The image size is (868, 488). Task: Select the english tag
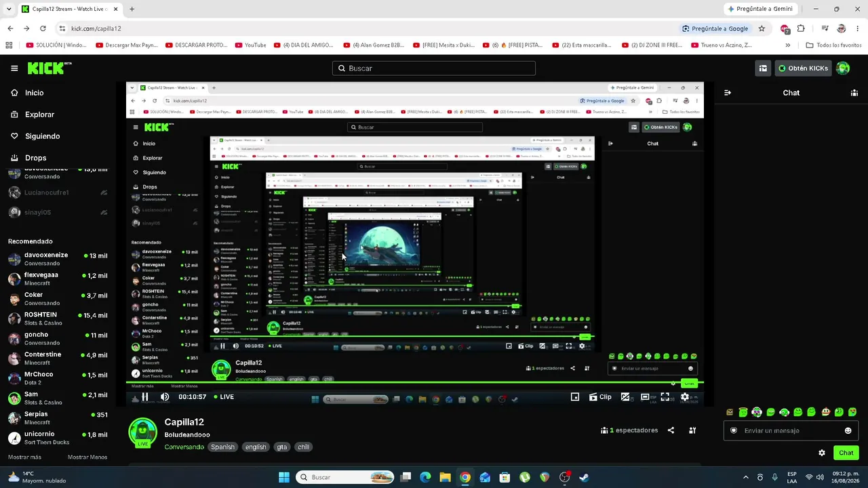point(256,447)
